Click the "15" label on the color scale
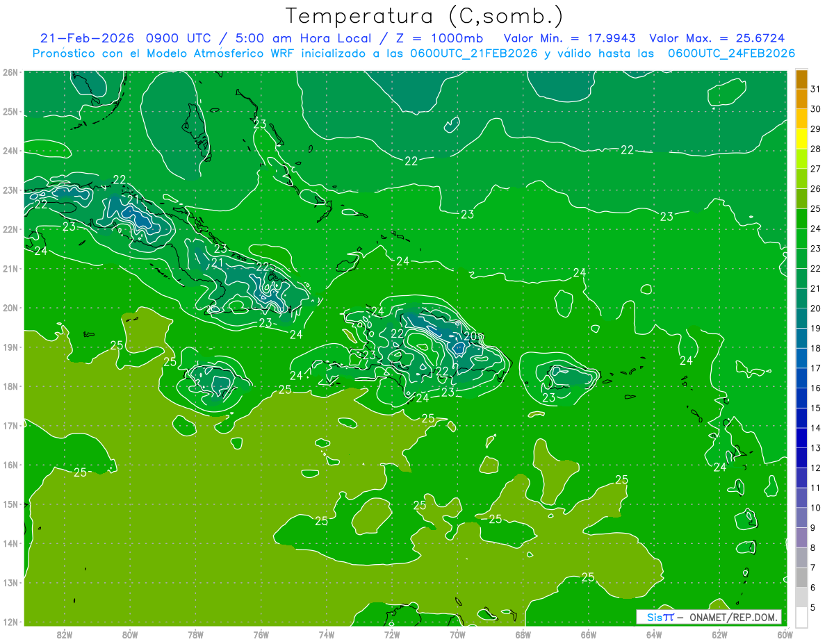 click(815, 408)
